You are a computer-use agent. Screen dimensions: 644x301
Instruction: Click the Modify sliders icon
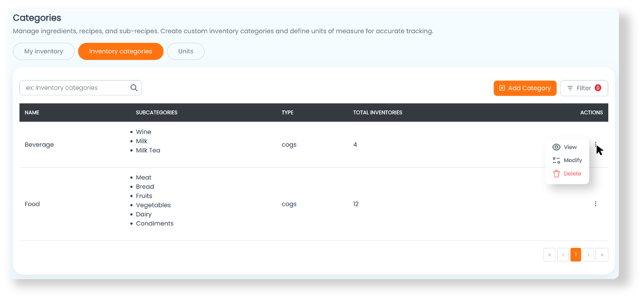[x=556, y=160]
